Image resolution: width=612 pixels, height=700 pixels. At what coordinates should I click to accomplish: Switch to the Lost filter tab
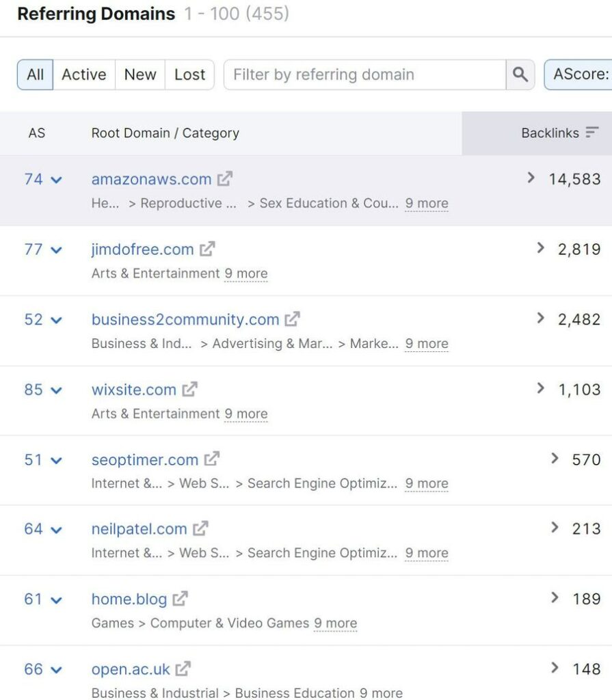[x=190, y=75]
